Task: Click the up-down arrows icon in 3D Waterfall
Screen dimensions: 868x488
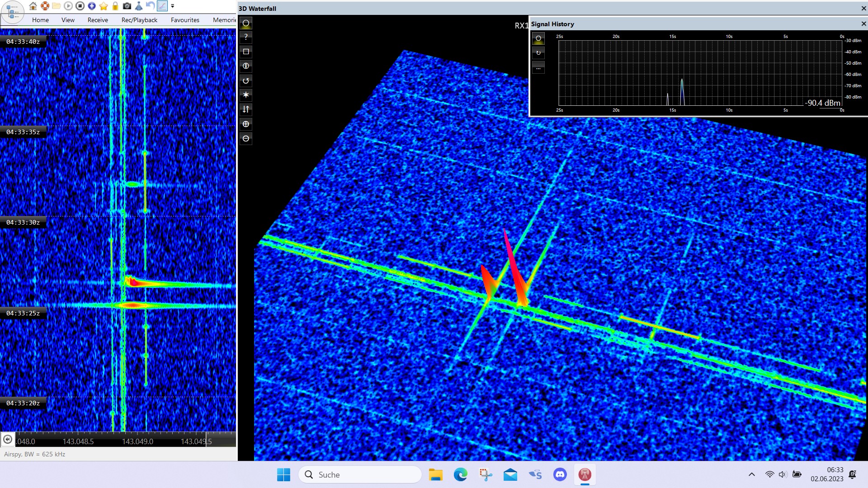Action: click(246, 109)
